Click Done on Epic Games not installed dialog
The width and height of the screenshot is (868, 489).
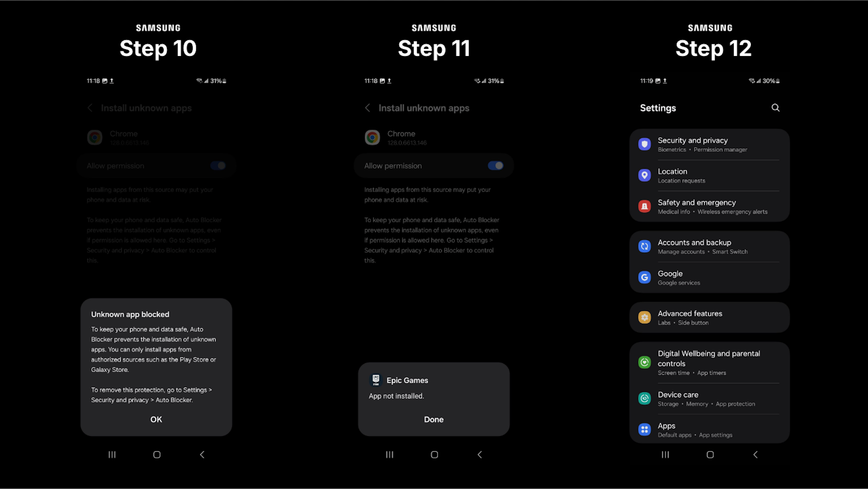[x=434, y=419]
